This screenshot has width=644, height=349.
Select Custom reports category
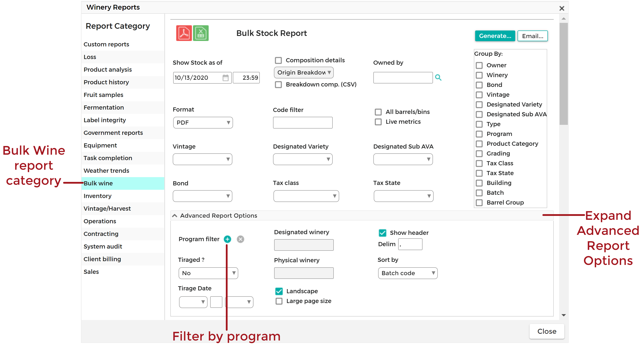tap(123, 44)
